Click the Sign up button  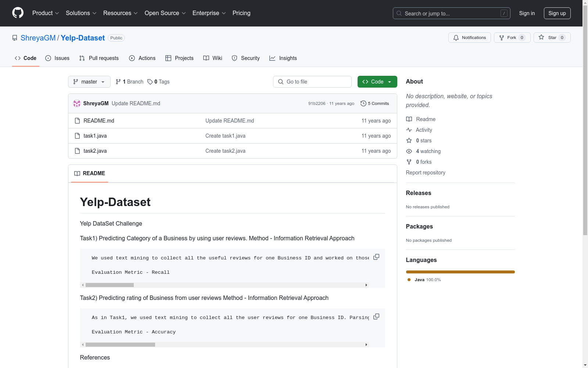point(557,13)
